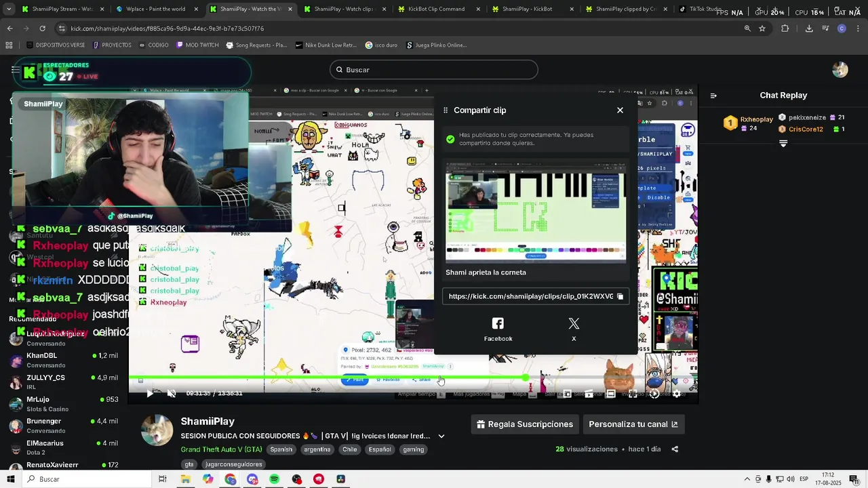
Task: Copy the clip URL with copy icon
Action: pos(620,296)
